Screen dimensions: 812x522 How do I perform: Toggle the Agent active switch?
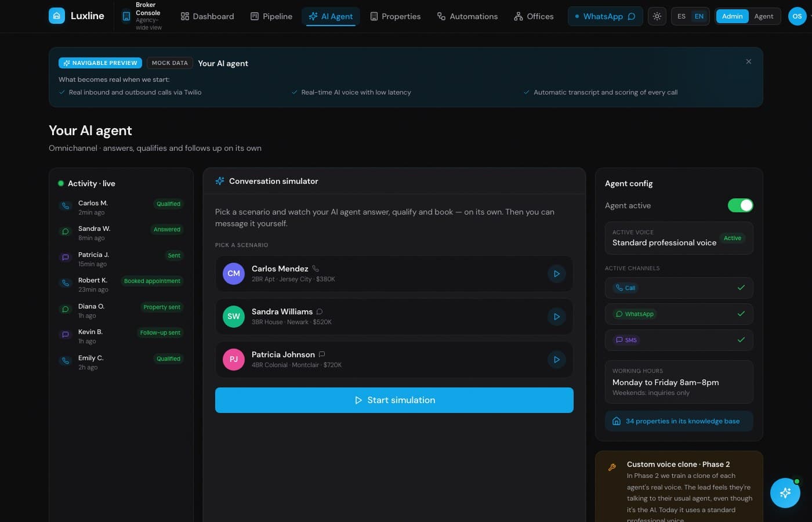(x=741, y=205)
